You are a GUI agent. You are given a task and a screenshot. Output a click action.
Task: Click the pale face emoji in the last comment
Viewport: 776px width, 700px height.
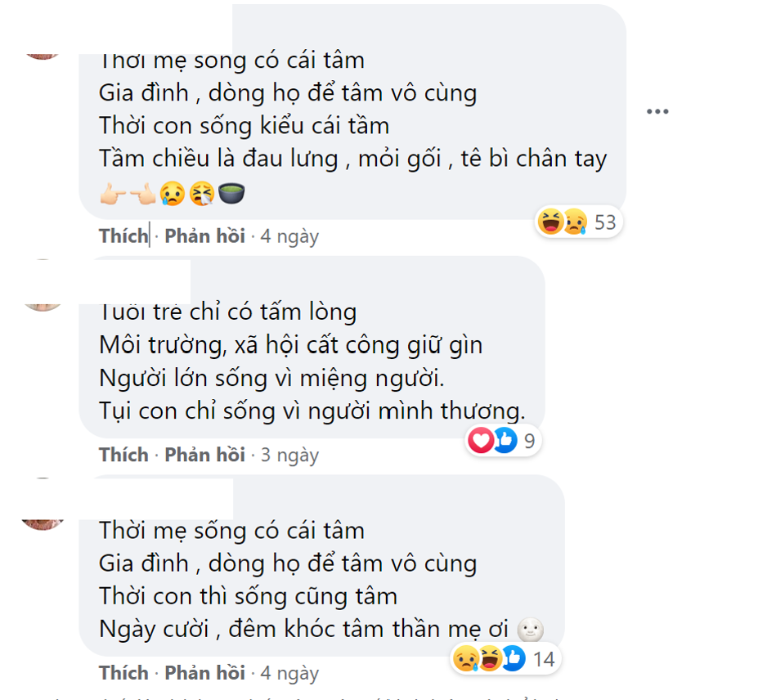[532, 630]
